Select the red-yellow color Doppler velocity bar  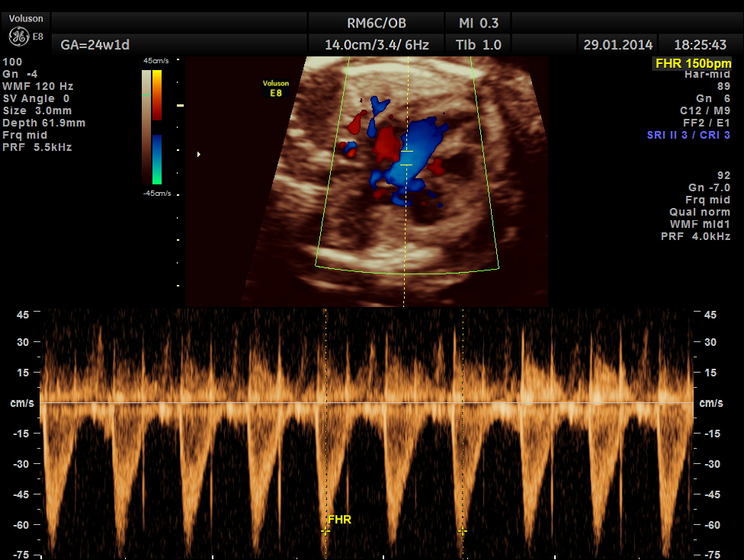pos(157,94)
